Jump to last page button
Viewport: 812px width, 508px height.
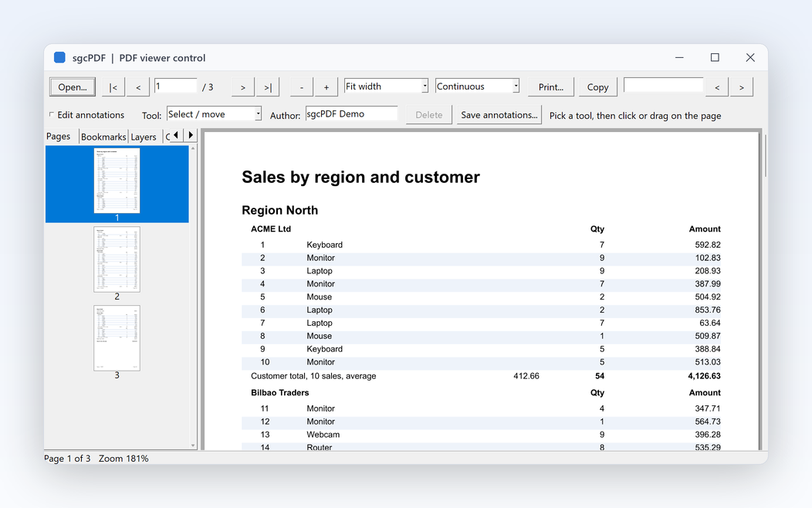(x=268, y=87)
